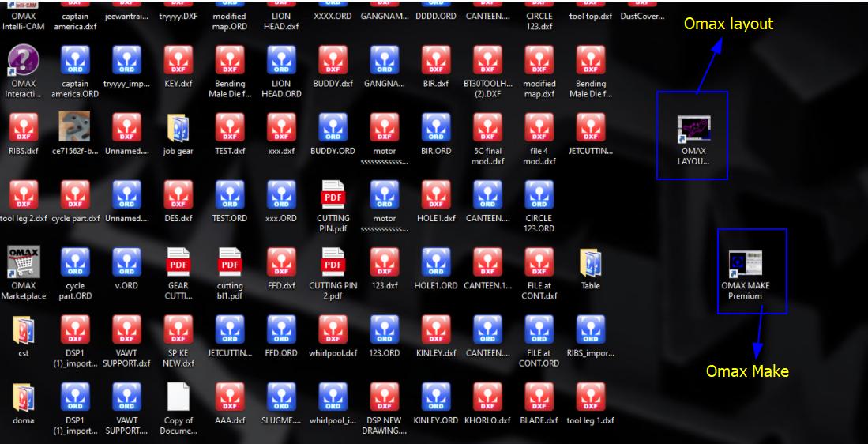
Task: Select the captain america.ORD file icon
Action: pos(75,60)
